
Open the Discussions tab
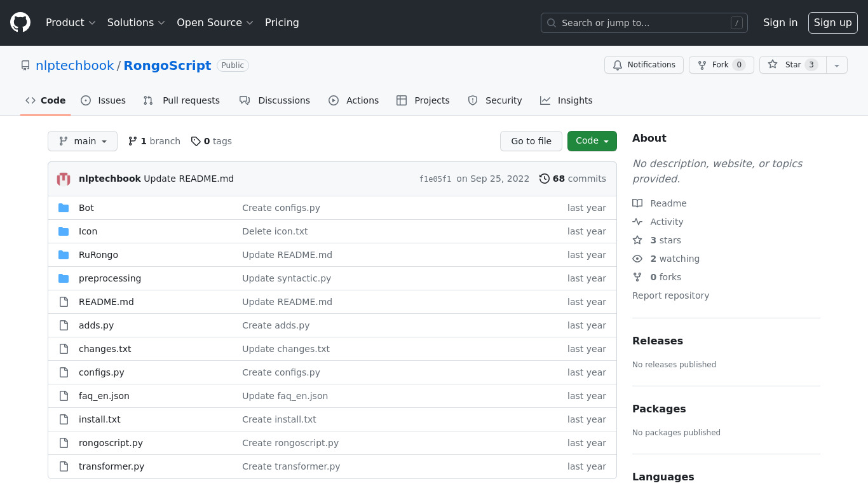pos(275,100)
